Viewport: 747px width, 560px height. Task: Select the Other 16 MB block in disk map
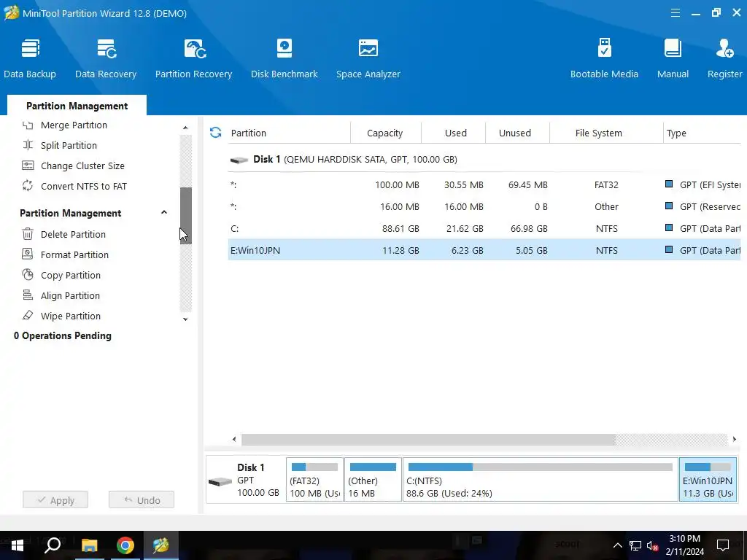(373, 480)
